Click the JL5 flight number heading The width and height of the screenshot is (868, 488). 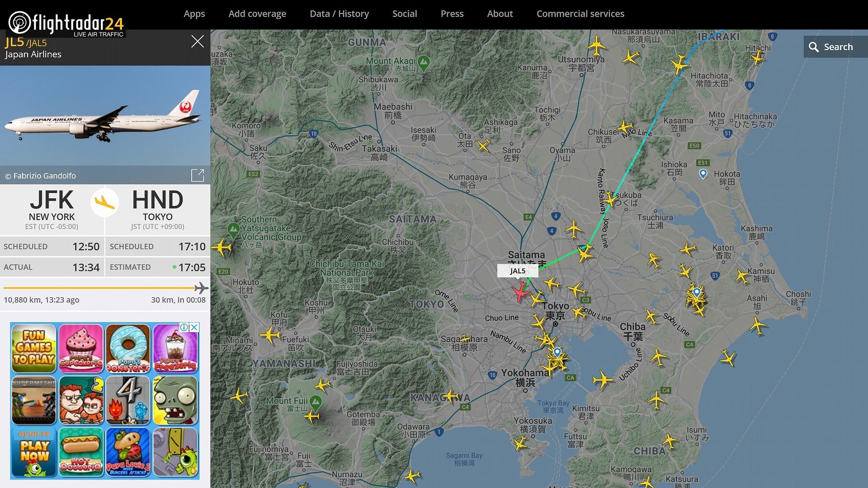point(14,42)
